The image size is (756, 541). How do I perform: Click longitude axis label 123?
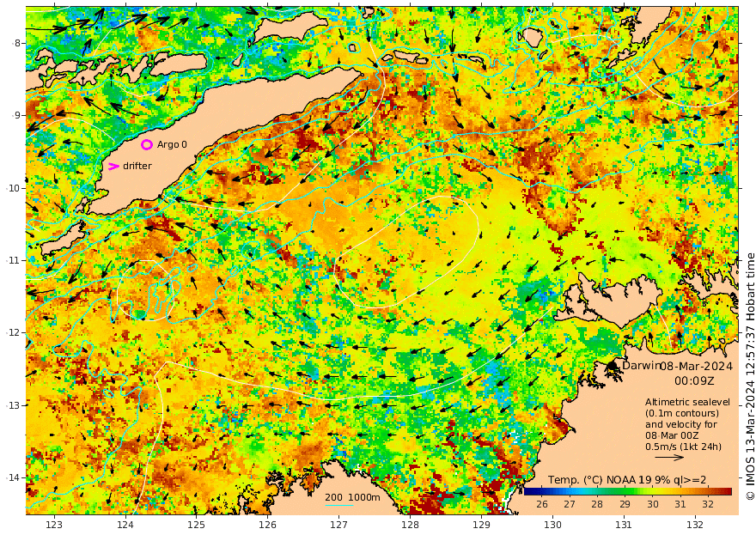pos(54,525)
